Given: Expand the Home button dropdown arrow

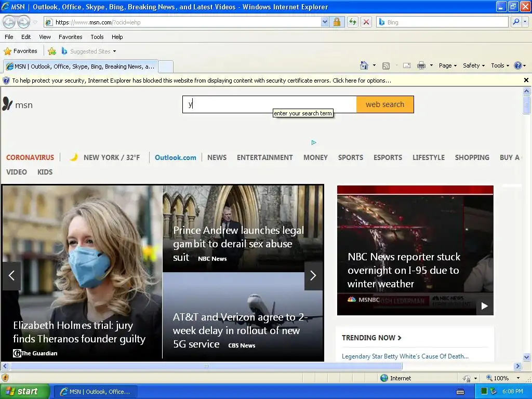Looking at the screenshot, I should tap(374, 65).
